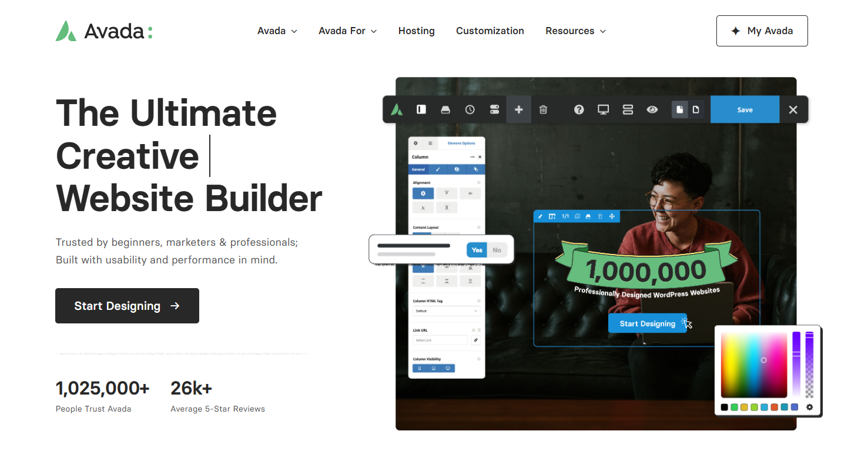The height and width of the screenshot is (461, 868).
Task: Go to the Customization page
Action: click(490, 31)
